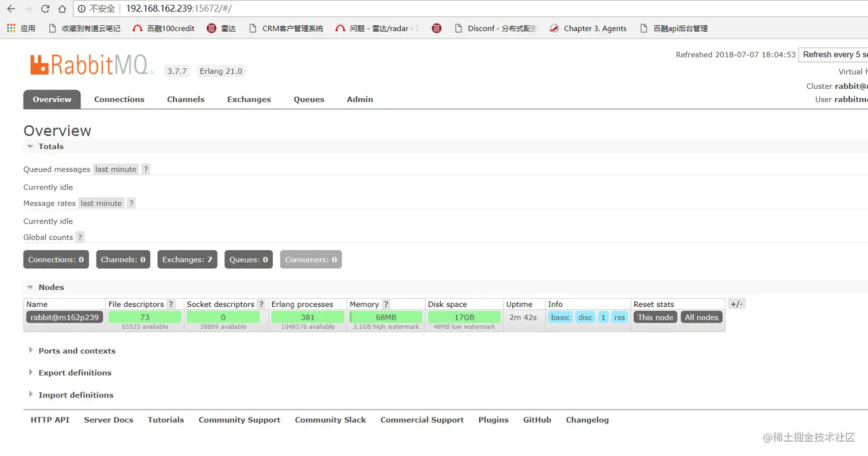868x456 pixels.
Task: Select the Overview tab
Action: click(x=52, y=99)
